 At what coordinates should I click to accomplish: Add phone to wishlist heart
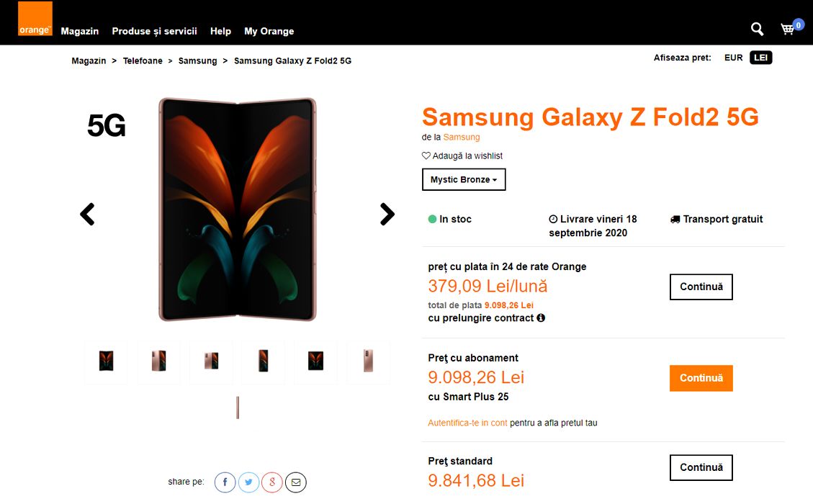tap(426, 156)
